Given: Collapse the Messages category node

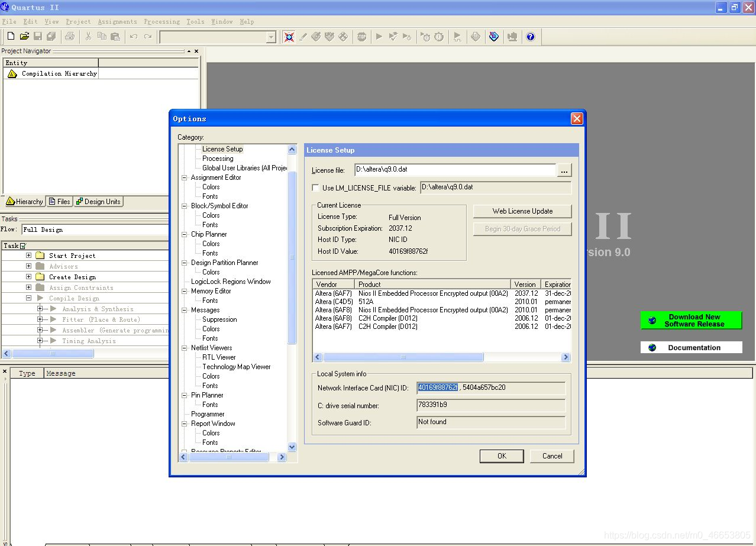Looking at the screenshot, I should (x=185, y=310).
